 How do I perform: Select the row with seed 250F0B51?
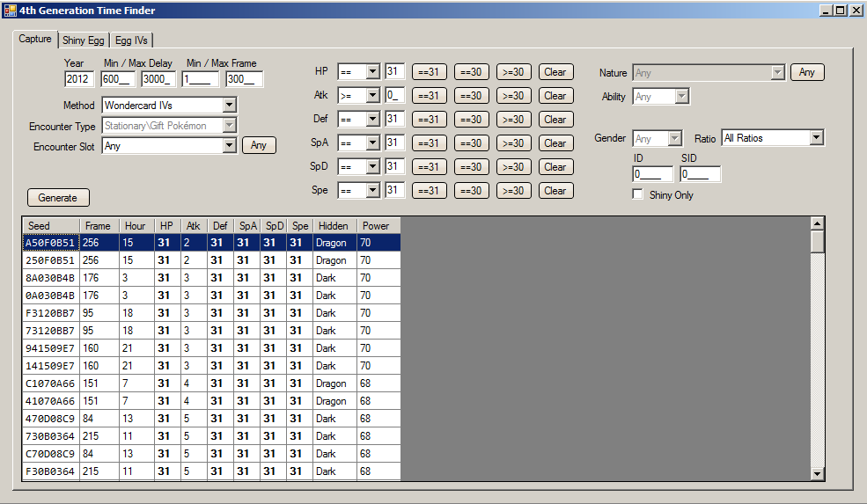click(212, 260)
